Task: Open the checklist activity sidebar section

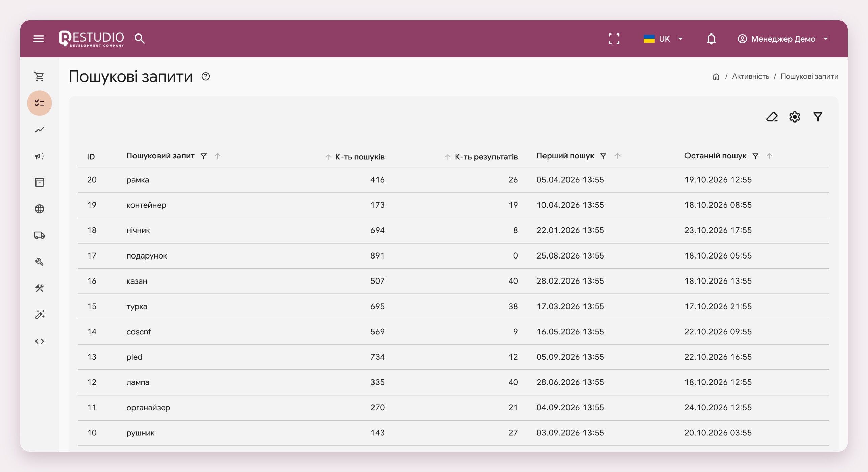Action: pos(39,103)
